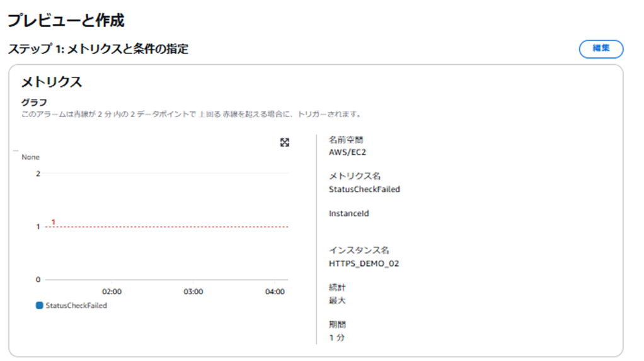Select the AWS/EC2 namespace value
Image resolution: width=644 pixels, height=361 pixels.
coord(347,152)
